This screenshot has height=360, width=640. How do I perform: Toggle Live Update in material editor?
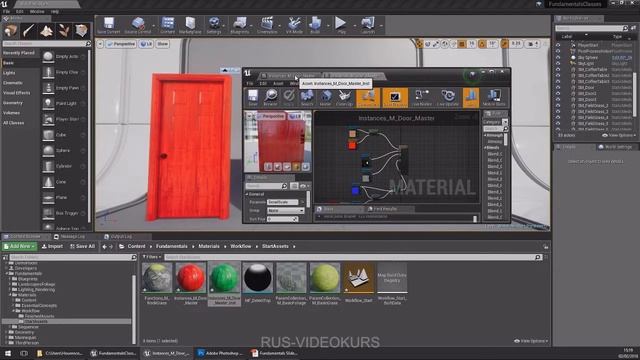point(448,98)
